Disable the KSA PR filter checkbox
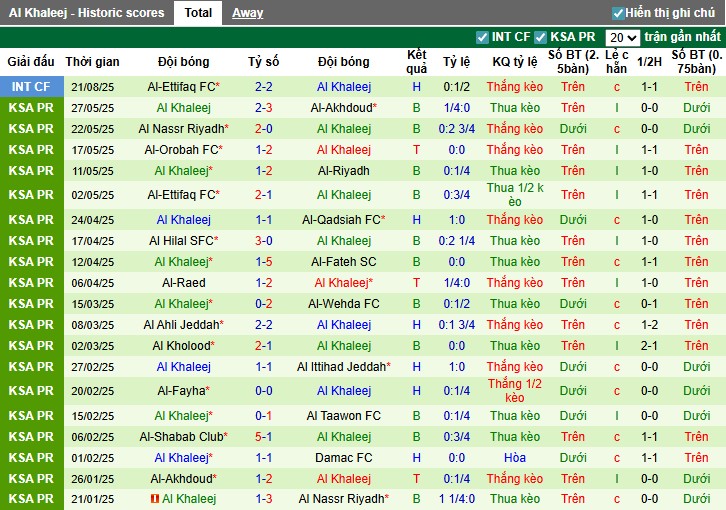 541,37
